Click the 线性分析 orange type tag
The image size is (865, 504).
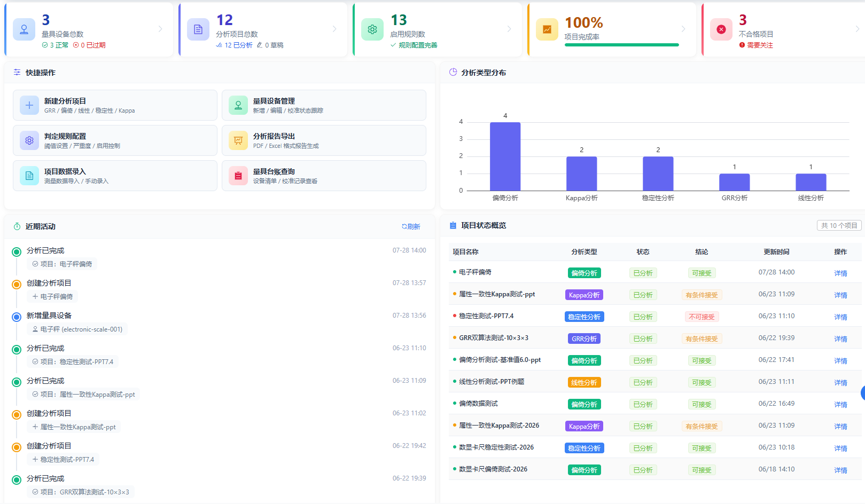(x=584, y=382)
